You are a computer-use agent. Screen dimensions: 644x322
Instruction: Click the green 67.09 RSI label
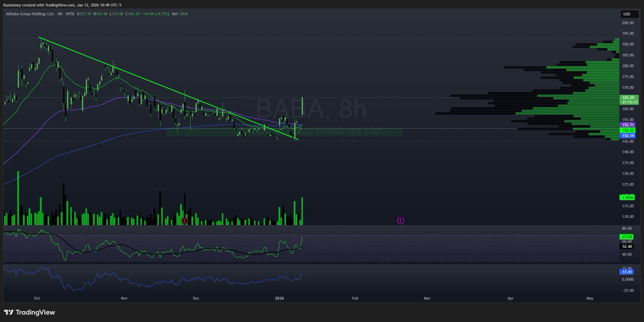tap(627, 236)
